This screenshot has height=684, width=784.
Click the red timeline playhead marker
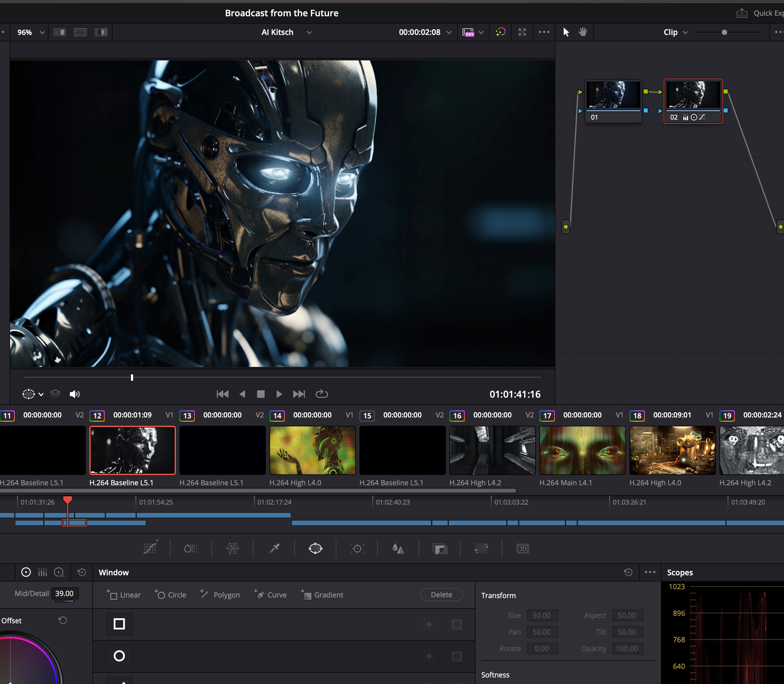[x=68, y=500]
